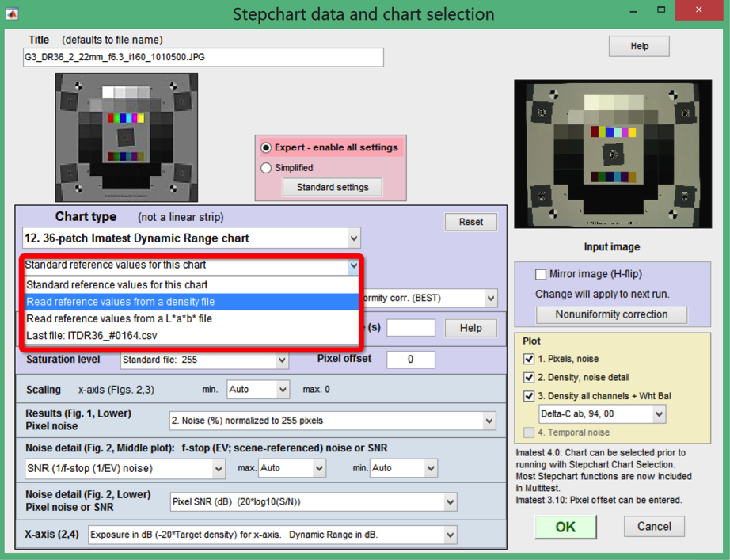
Task: Click the 'Nonuniformity correction' button
Action: (x=611, y=314)
